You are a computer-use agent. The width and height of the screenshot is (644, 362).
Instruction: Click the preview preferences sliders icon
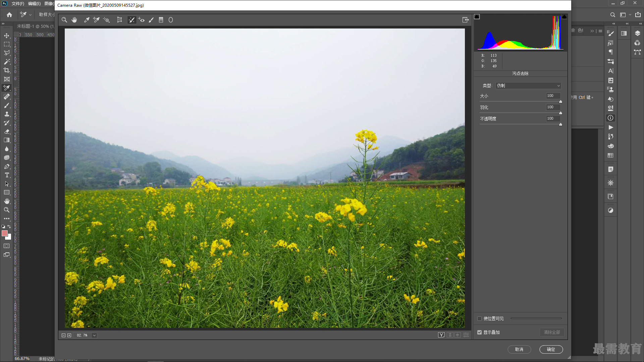tap(466, 335)
